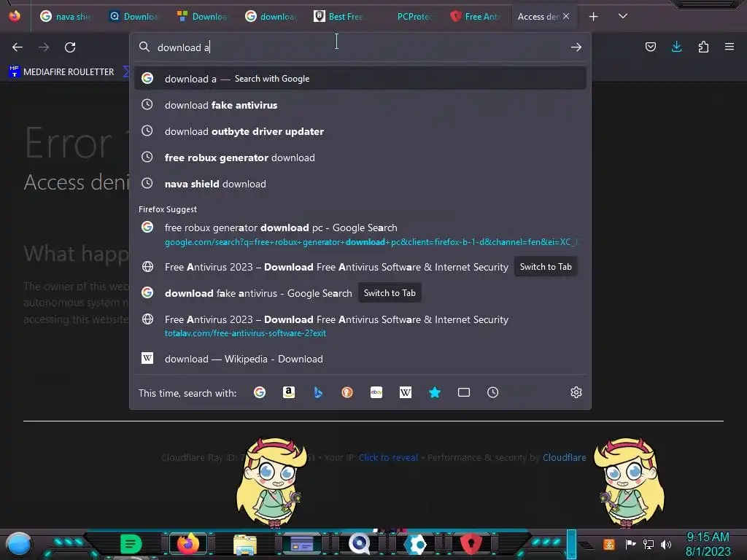Click the orange tray notification icon
This screenshot has height=560, width=747.
[609, 544]
